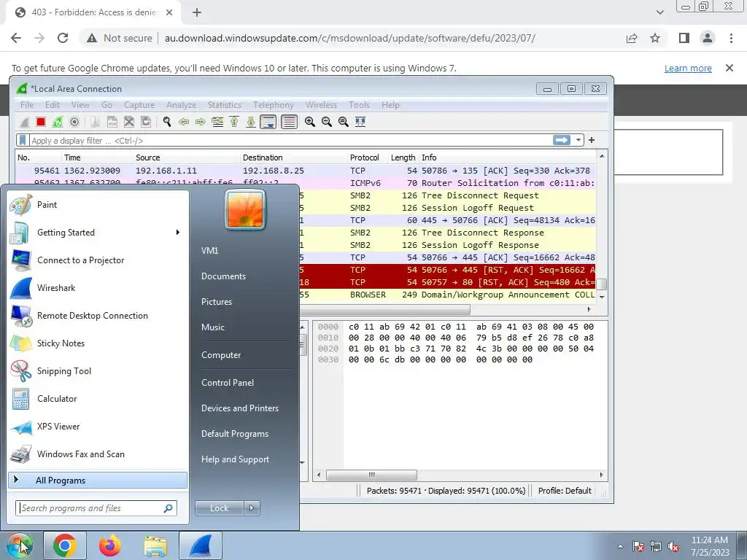Expand All Programs in Start menu
This screenshot has height=560, width=747.
[x=98, y=480]
